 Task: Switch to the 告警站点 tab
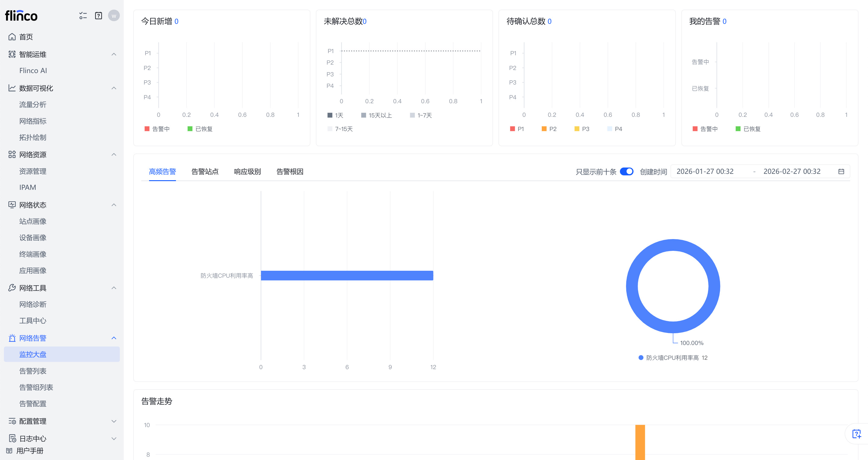coord(205,171)
